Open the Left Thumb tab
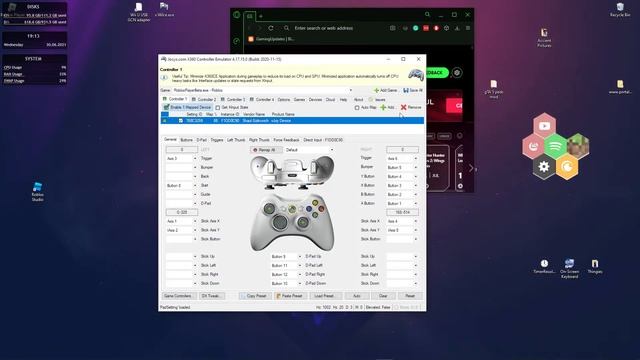This screenshot has height=360, width=640. pos(236,140)
